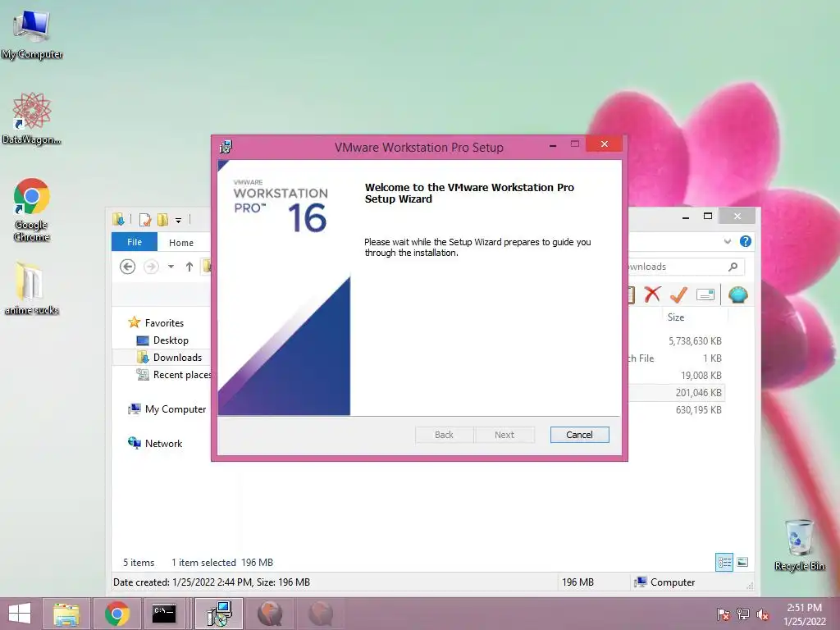Click the selected 201,046 KB file row
Viewport: 840px width, 630px height.
pyautogui.click(x=676, y=393)
